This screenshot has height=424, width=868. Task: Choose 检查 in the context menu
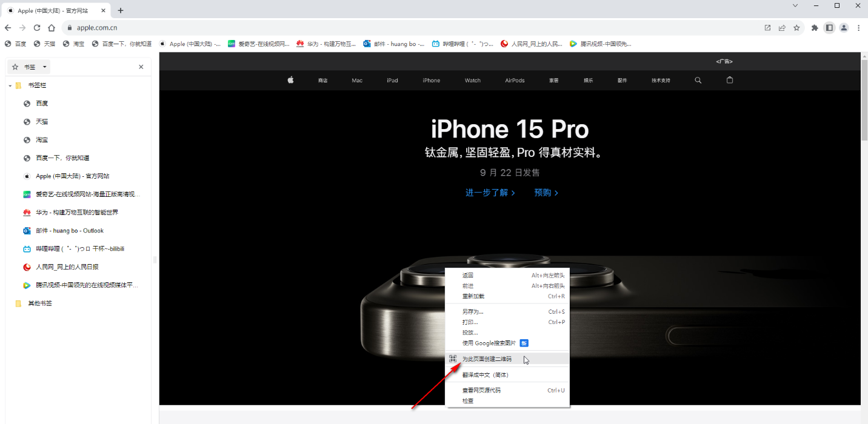click(507, 401)
